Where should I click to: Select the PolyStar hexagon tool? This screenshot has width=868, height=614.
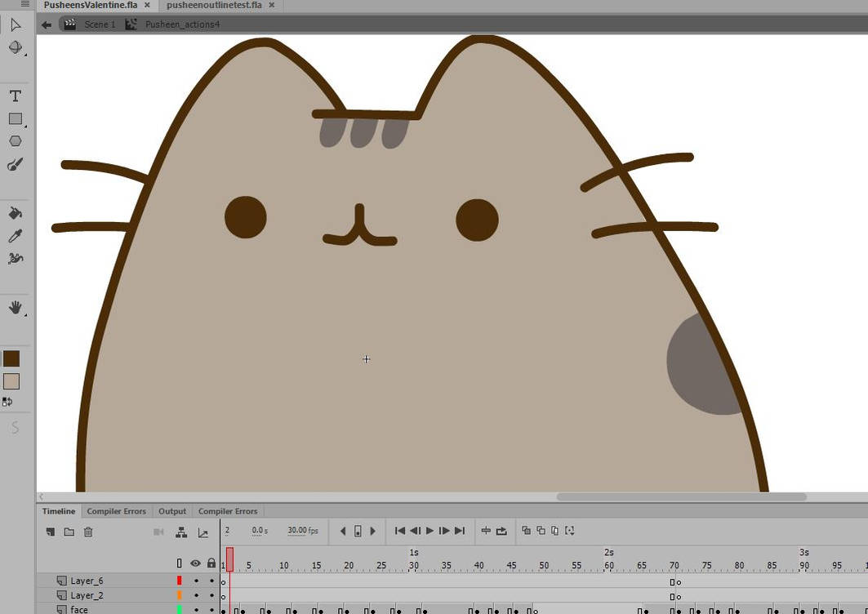click(x=16, y=141)
